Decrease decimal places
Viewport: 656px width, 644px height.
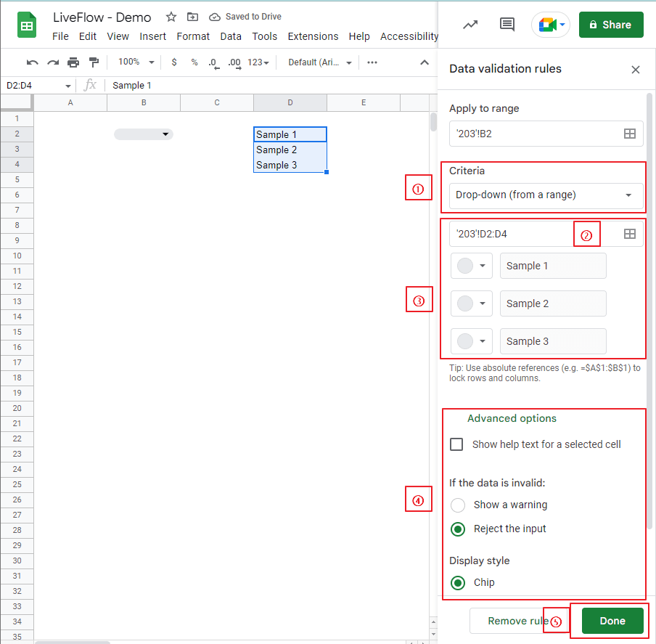coord(214,63)
